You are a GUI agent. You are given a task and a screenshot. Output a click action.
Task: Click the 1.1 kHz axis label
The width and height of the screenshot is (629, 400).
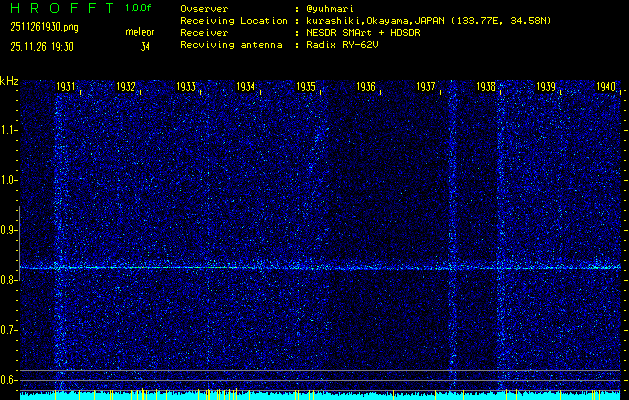pyautogui.click(x=8, y=130)
